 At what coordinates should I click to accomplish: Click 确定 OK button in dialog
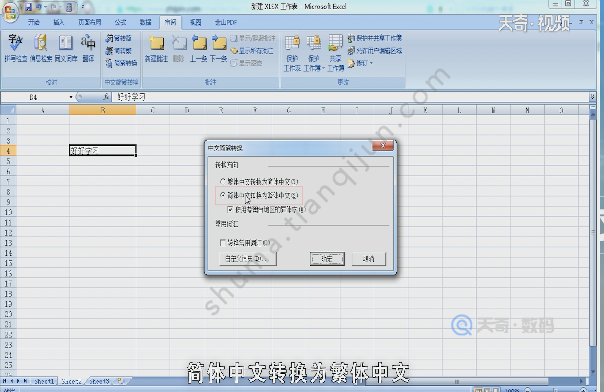pyautogui.click(x=327, y=259)
